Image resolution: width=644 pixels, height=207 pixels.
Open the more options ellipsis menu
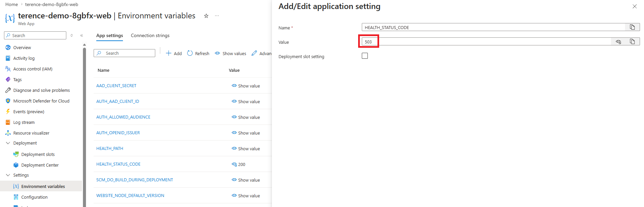coord(217,16)
